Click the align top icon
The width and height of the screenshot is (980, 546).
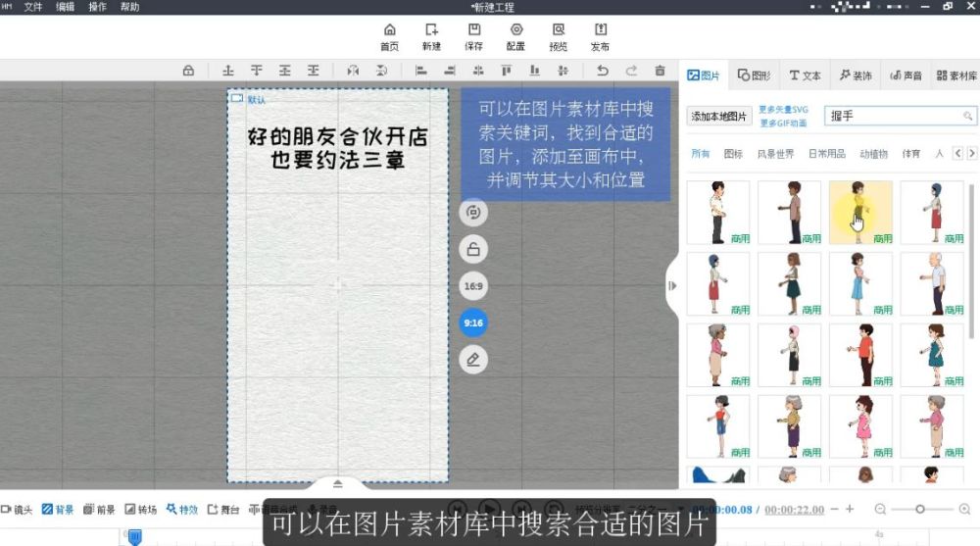tap(507, 71)
